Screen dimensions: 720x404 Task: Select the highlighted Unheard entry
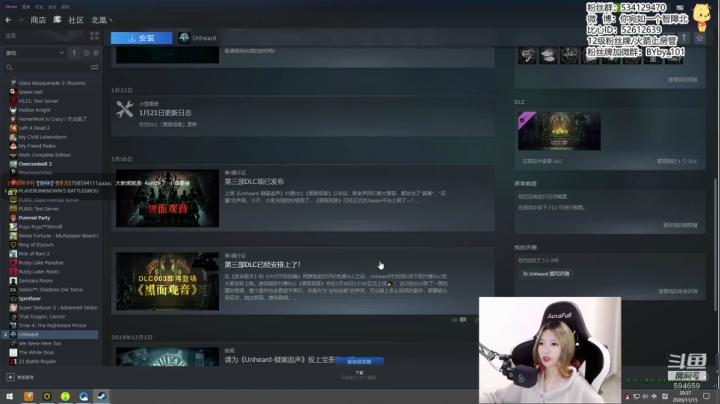pos(51,334)
